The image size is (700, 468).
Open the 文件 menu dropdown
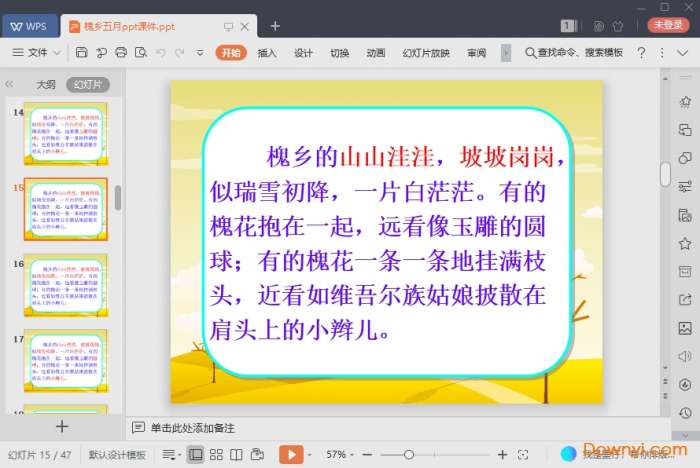(38, 52)
